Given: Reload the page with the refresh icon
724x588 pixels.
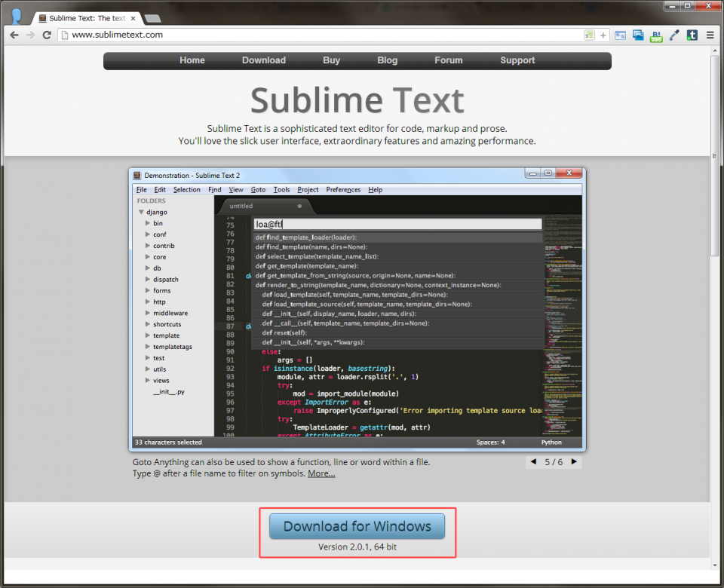Looking at the screenshot, I should [x=47, y=35].
